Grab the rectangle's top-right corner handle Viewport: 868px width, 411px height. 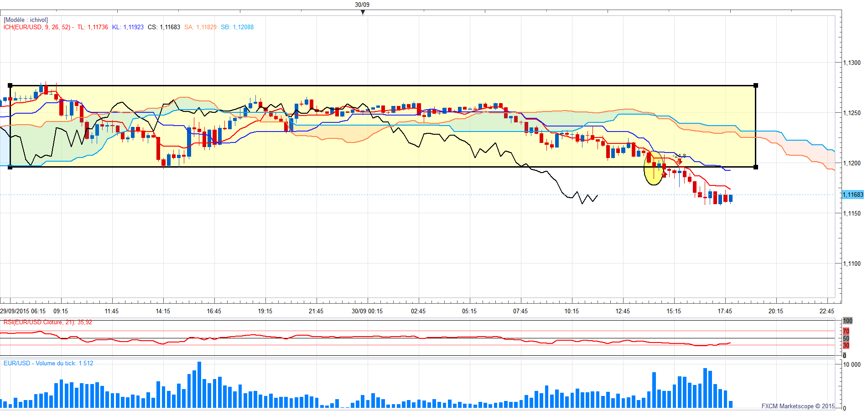point(756,85)
